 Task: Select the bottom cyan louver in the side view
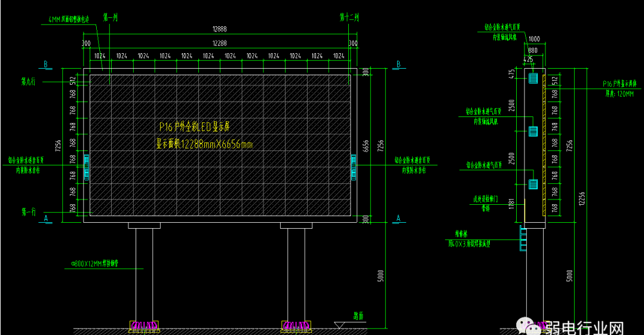click(x=533, y=185)
